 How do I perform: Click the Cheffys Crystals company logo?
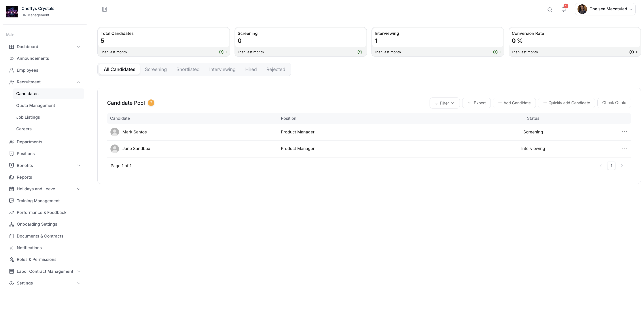click(12, 11)
